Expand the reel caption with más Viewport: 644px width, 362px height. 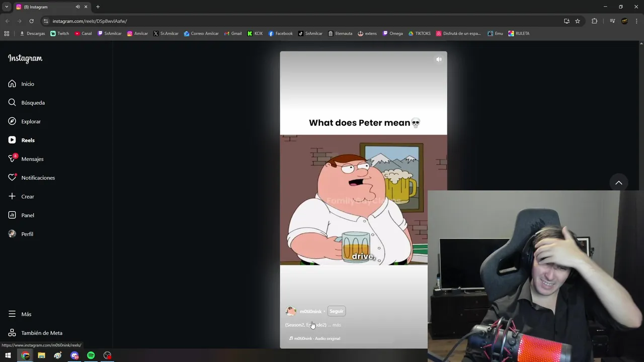click(x=337, y=325)
